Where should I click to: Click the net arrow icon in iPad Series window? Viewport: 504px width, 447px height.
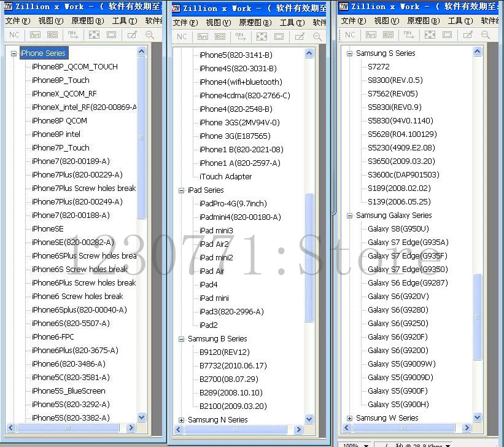click(x=240, y=37)
